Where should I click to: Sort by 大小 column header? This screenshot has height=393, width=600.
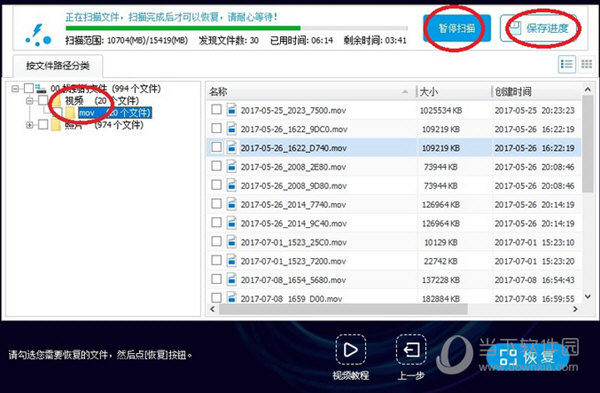click(454, 92)
